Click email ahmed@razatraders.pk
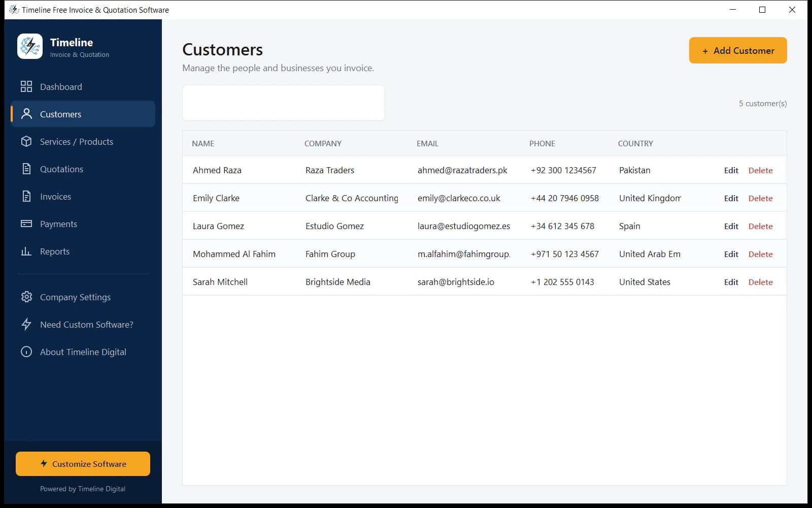812x508 pixels. click(462, 170)
